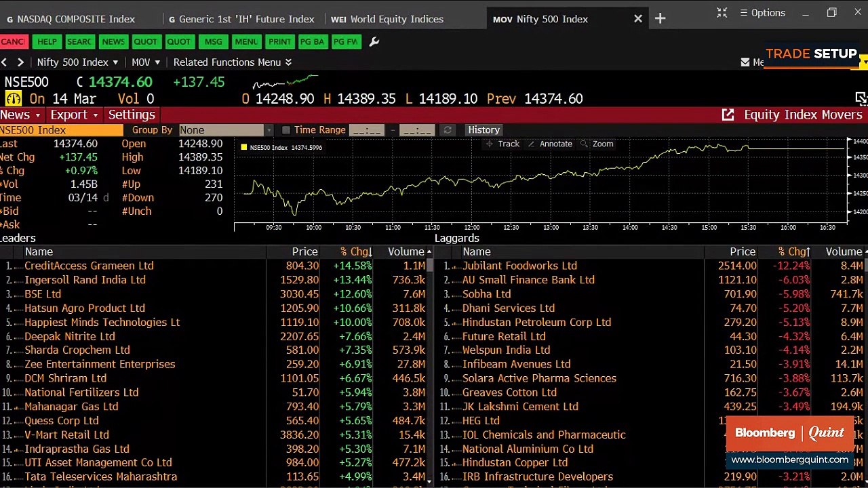Open the Export dropdown menu

[x=74, y=115]
